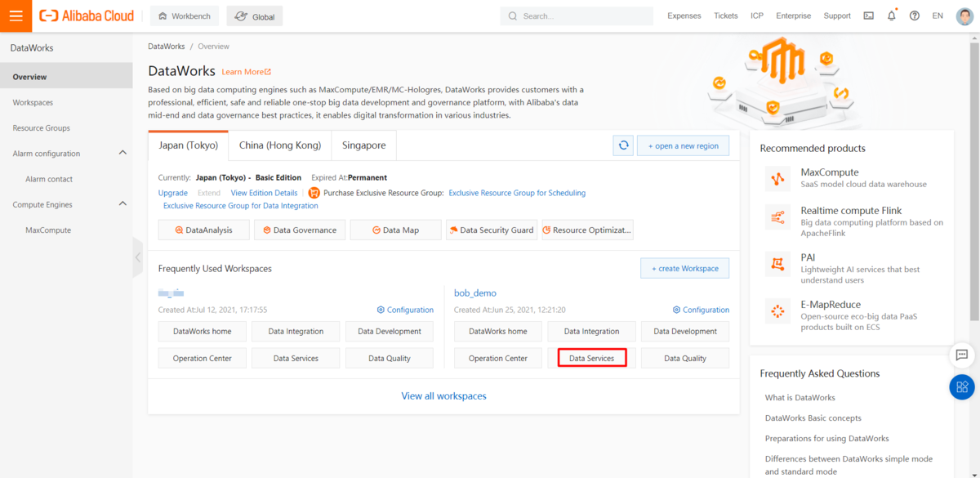Click the shopping cart purchase icon
980x478 pixels.
(314, 193)
